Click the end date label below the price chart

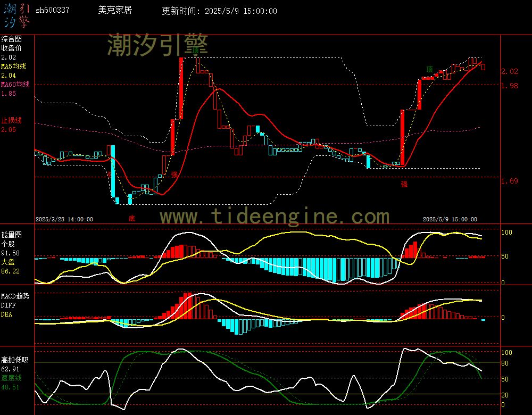click(450, 220)
